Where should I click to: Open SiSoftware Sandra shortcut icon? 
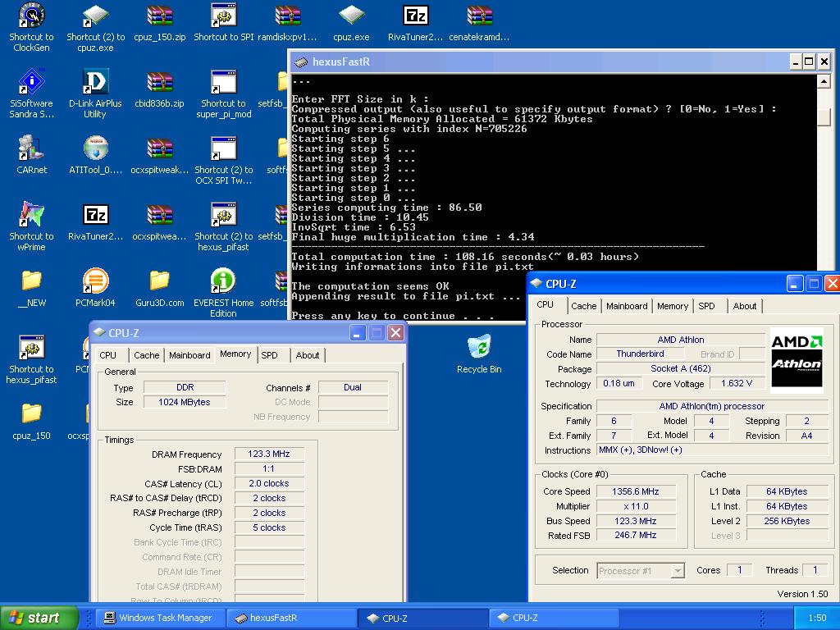[32, 81]
